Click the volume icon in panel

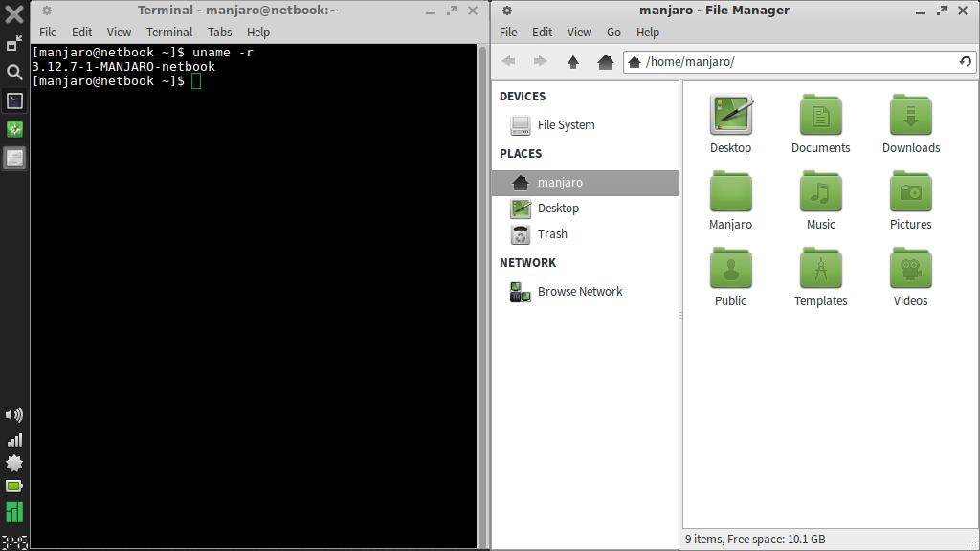coord(13,415)
